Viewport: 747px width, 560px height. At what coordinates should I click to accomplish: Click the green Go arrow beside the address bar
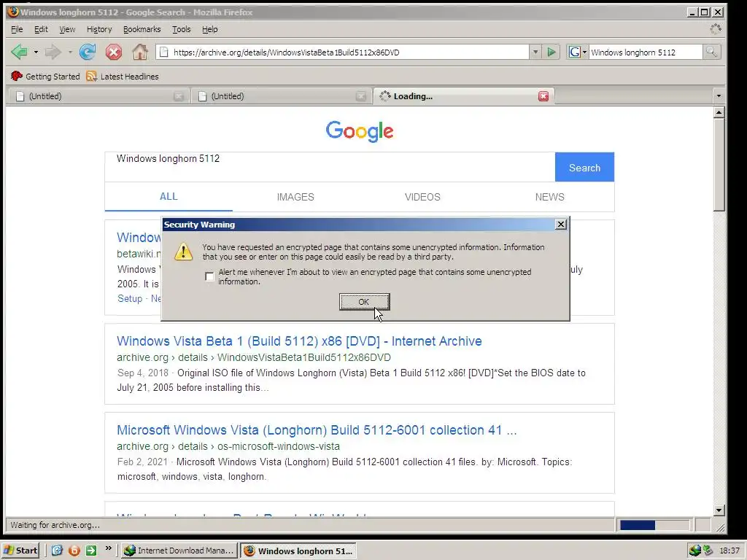551,52
